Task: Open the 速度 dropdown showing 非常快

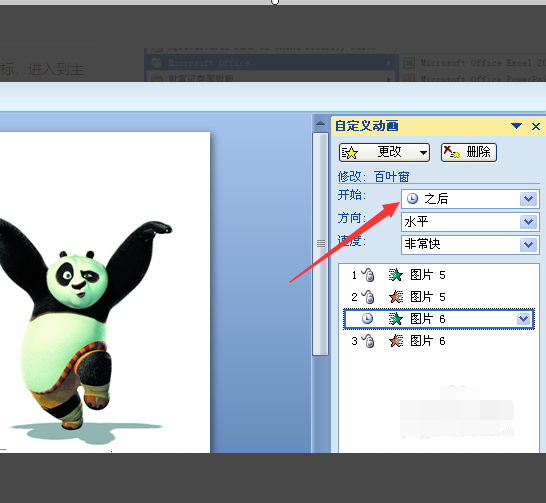Action: point(470,244)
